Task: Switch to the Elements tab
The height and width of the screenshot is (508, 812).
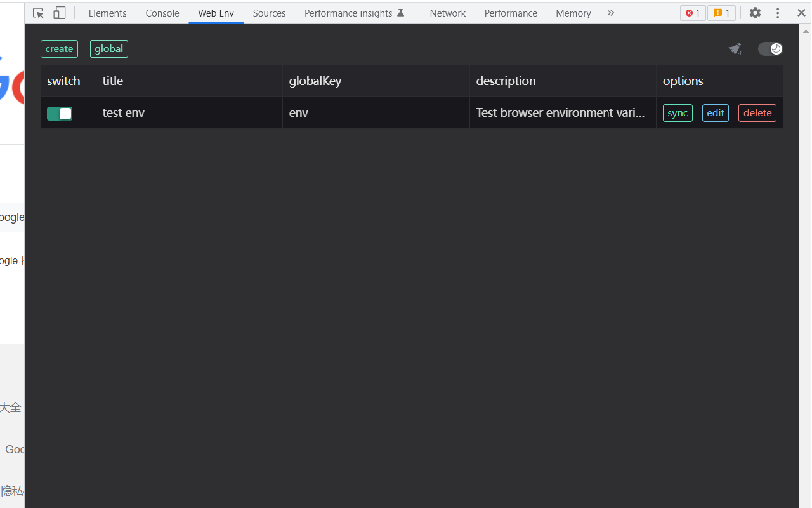Action: [108, 13]
